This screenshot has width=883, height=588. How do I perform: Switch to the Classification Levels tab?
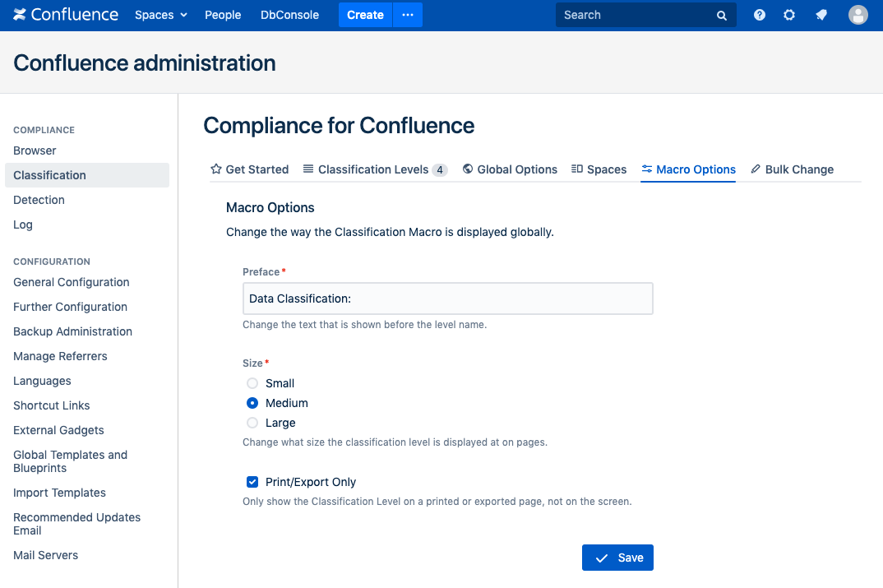click(x=374, y=169)
